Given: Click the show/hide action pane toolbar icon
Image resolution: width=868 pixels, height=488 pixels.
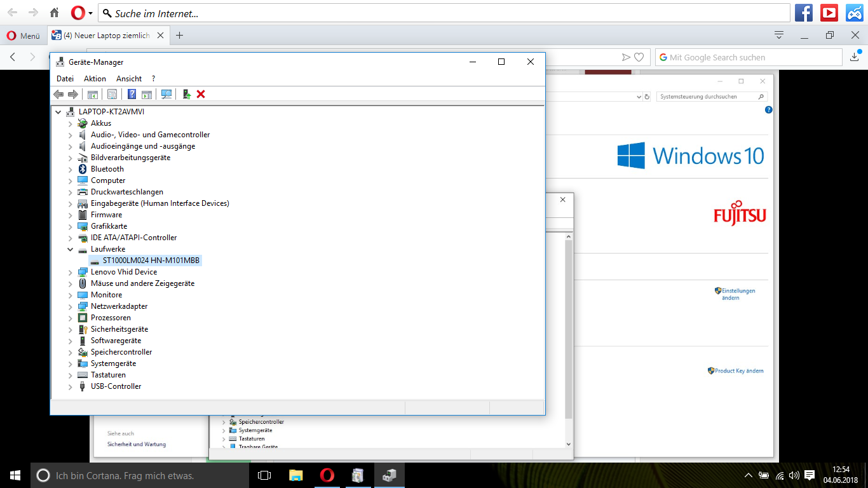Looking at the screenshot, I should [147, 94].
